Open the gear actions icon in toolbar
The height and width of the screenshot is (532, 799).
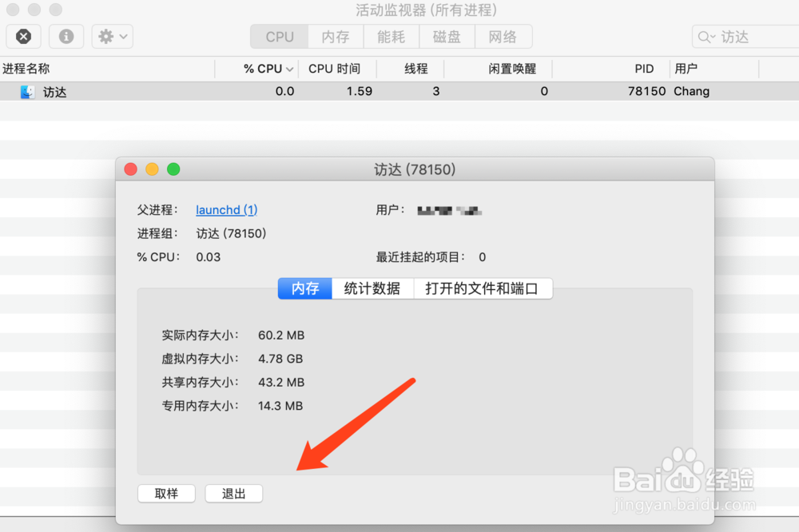click(x=105, y=36)
